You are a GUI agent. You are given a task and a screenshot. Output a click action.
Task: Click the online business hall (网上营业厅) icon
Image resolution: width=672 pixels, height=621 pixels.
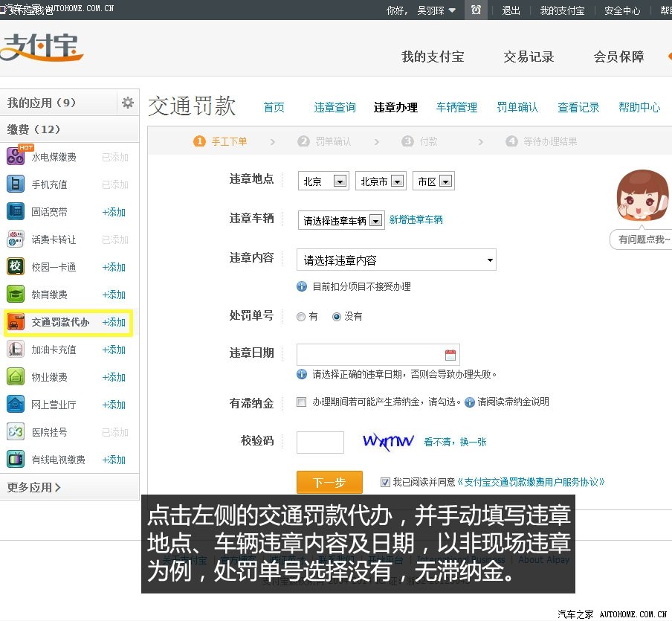(16, 404)
